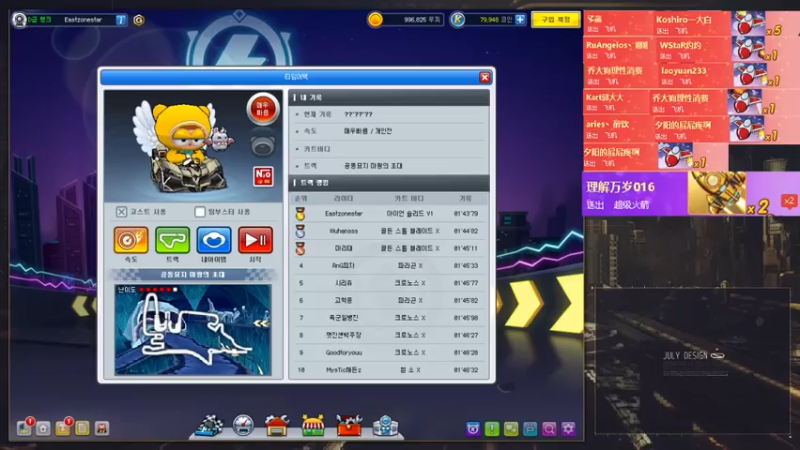
Task: Select the rank 7 row, record 01'45'98
Action: [x=389, y=318]
